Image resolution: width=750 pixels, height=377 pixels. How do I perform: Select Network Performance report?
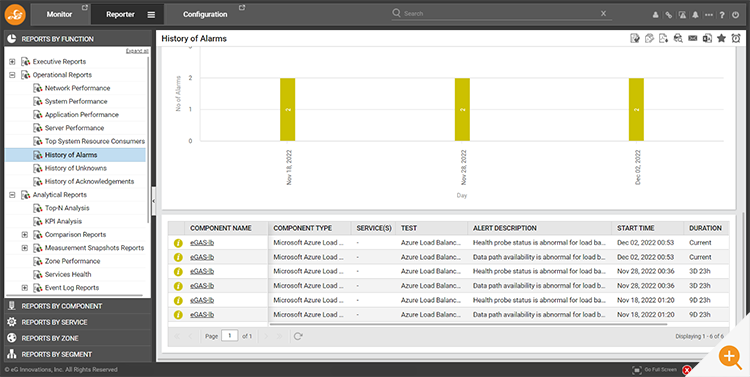click(77, 89)
